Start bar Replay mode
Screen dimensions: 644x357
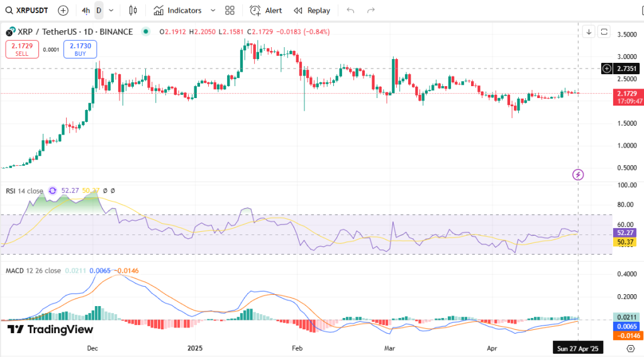(x=312, y=10)
